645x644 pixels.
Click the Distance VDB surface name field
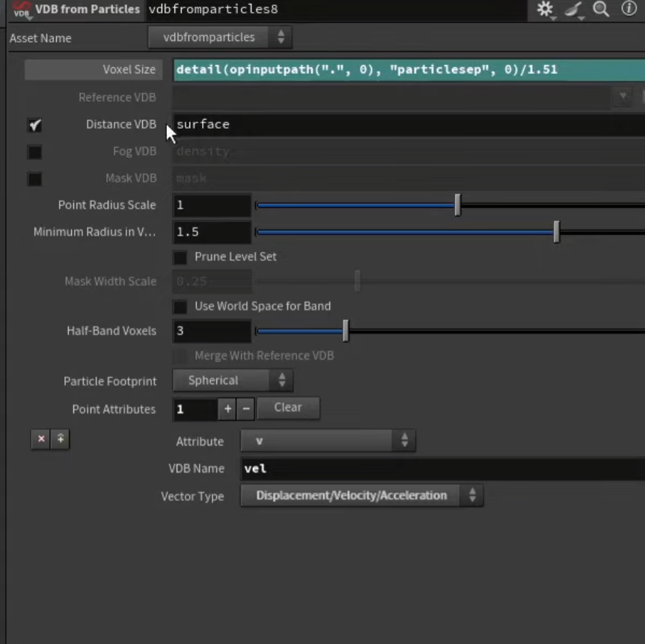tap(409, 125)
